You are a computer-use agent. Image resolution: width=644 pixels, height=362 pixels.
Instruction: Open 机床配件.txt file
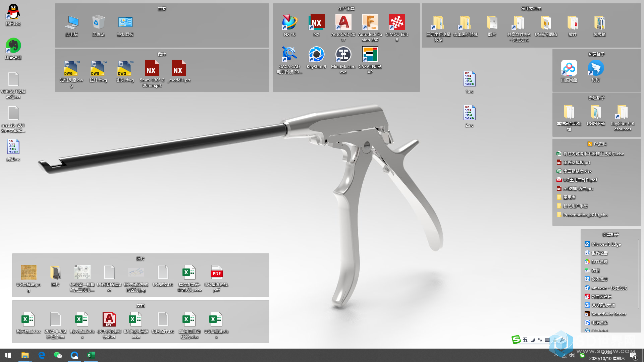163,323
